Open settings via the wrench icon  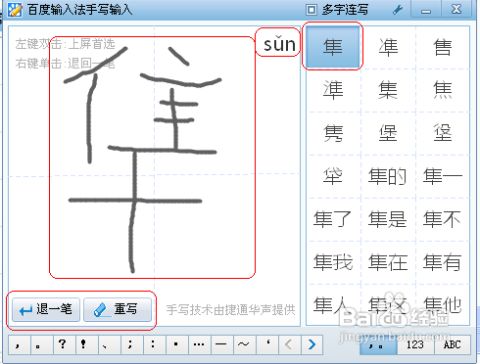pyautogui.click(x=398, y=10)
